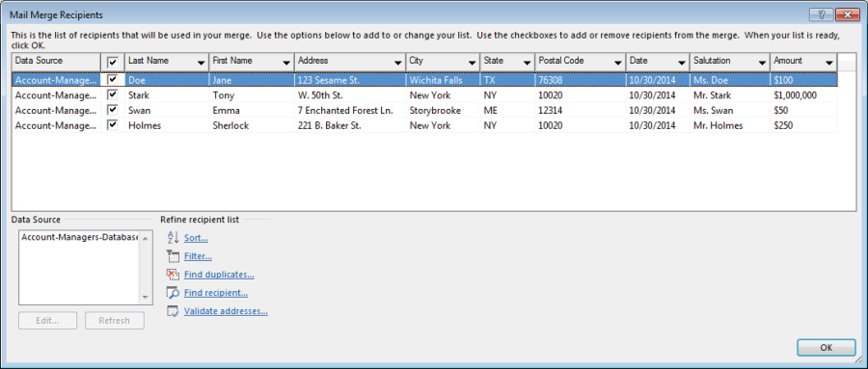Click the Find recipient... link
This screenshot has height=369, width=868.
[216, 293]
